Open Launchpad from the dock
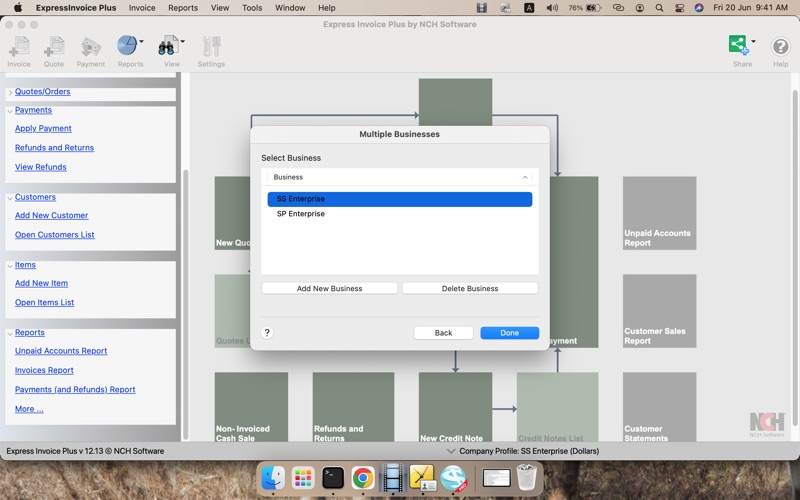 [303, 478]
